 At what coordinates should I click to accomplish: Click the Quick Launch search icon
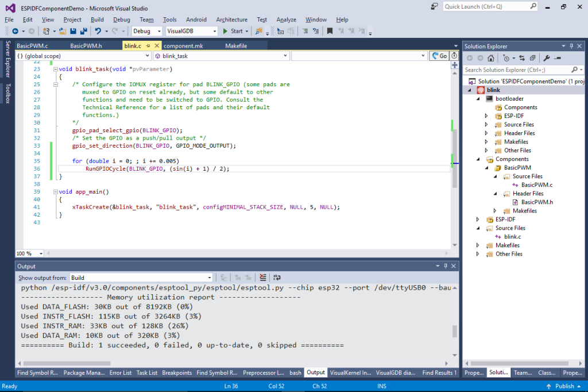[x=533, y=6]
